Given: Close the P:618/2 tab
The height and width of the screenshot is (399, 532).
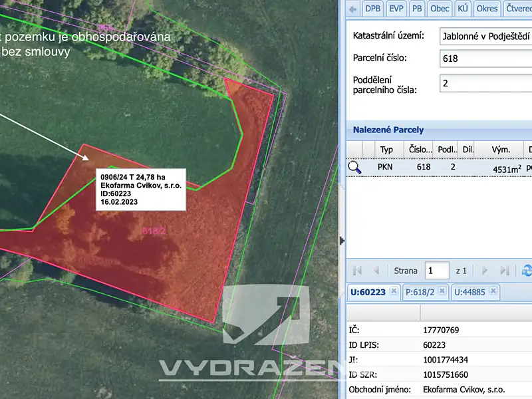Looking at the screenshot, I should point(442,291).
